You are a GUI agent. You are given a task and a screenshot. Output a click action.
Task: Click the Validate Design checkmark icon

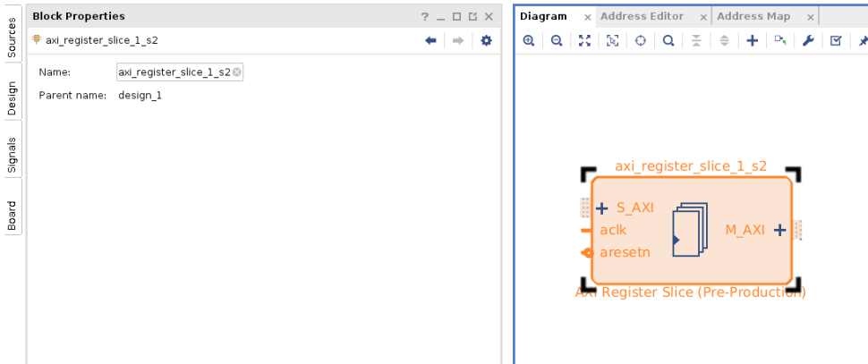[836, 41]
